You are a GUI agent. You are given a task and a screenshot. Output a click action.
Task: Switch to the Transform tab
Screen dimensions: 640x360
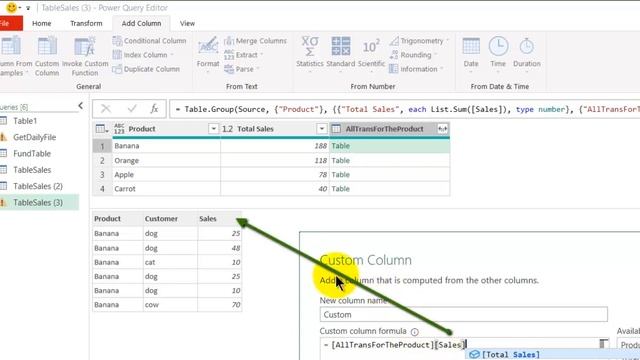86,23
